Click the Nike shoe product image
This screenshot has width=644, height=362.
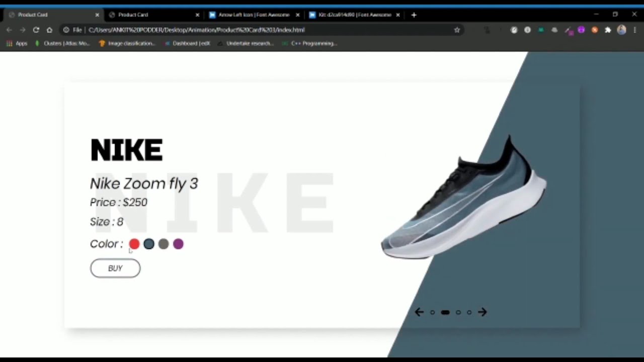pos(464,198)
